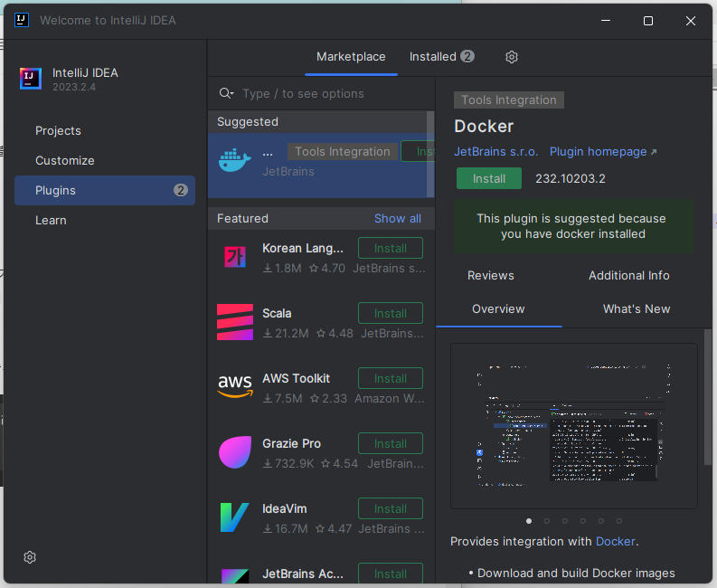Viewport: 717px width, 588px height.
Task: Select the third screenshot carousel dot
Action: (565, 521)
